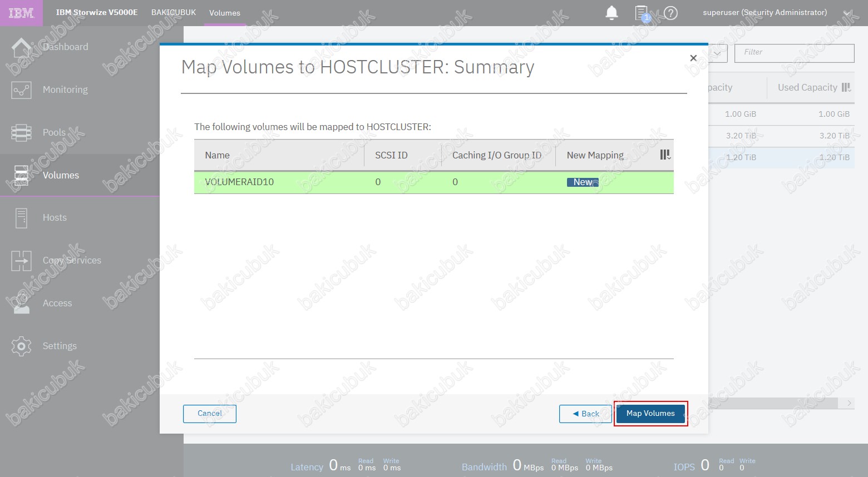Click the Dashboard home icon
This screenshot has height=477, width=868.
21,47
